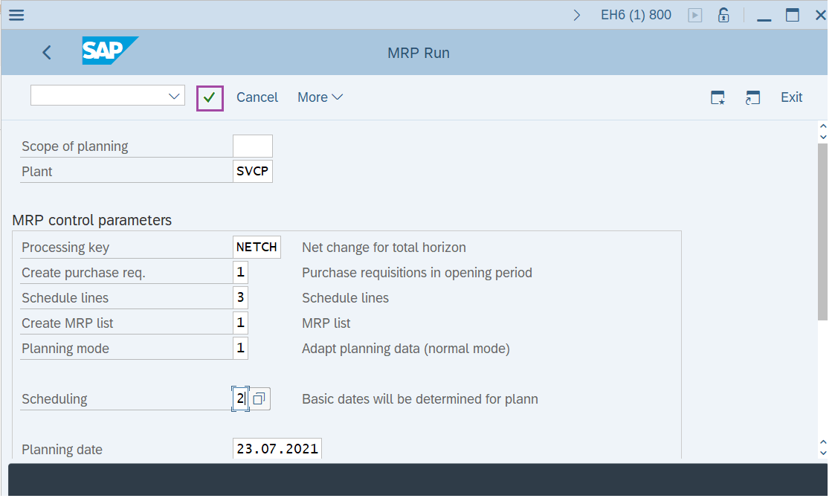Open the navigation hamburger menu
835x504 pixels.
16,14
